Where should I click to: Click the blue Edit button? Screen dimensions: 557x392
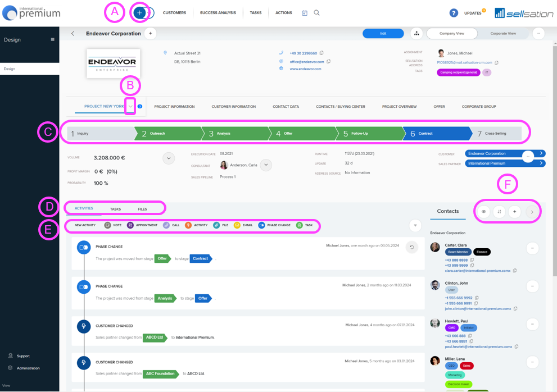point(383,33)
